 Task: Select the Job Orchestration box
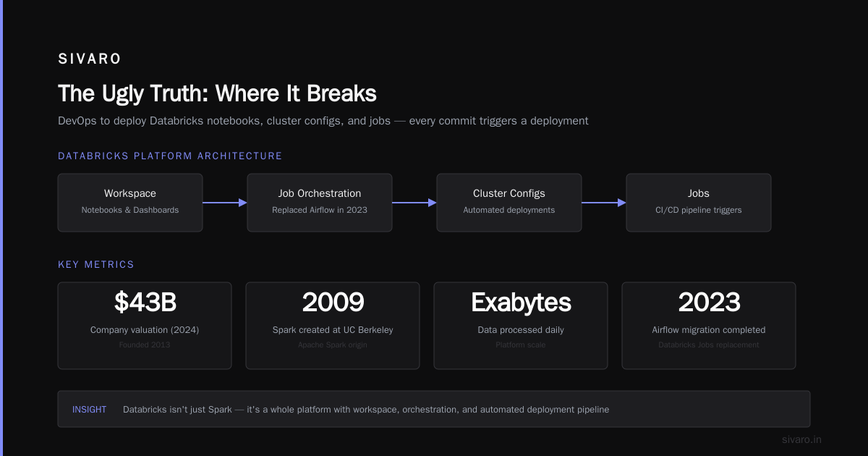tap(320, 203)
